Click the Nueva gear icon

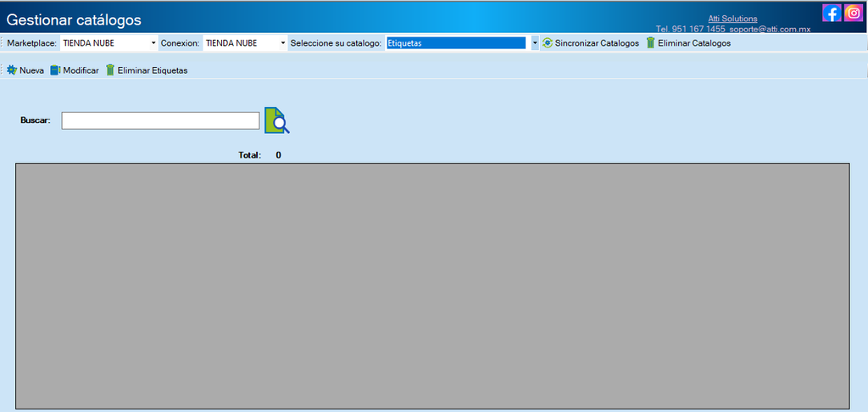(x=12, y=70)
